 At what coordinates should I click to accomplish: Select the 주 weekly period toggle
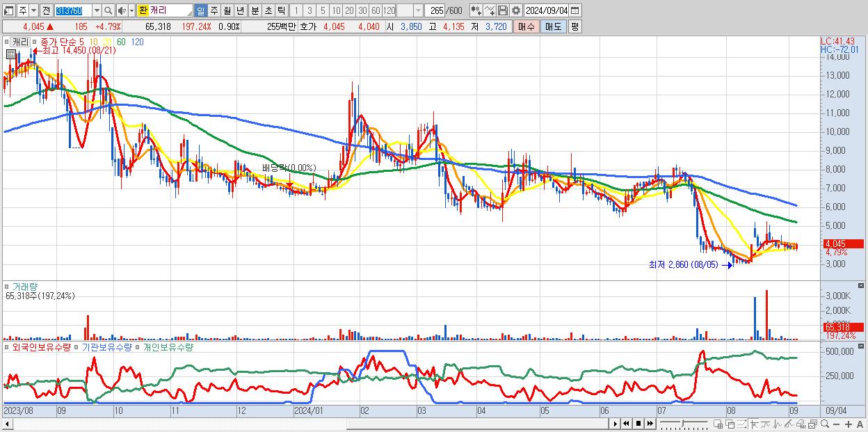pyautogui.click(x=214, y=11)
